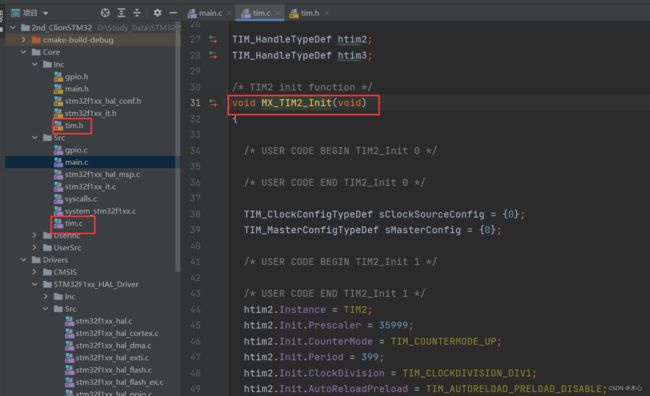Click the project panel vertical scrollbar

[x=178, y=148]
